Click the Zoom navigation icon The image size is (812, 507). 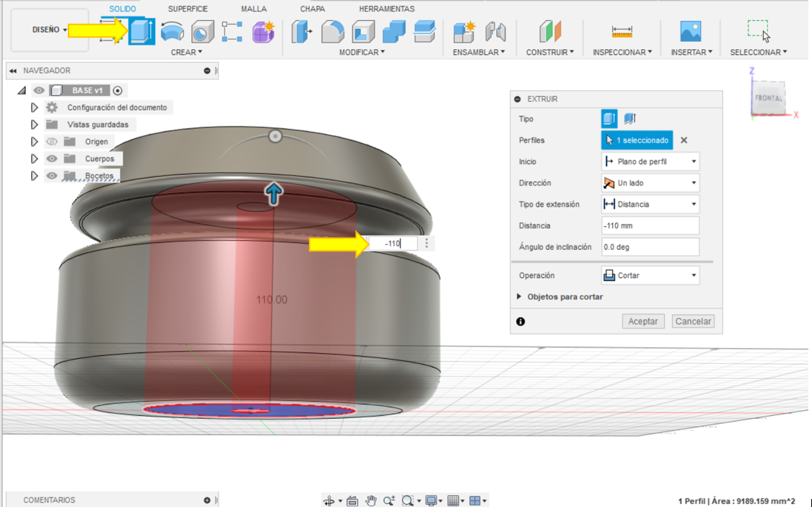point(389,500)
